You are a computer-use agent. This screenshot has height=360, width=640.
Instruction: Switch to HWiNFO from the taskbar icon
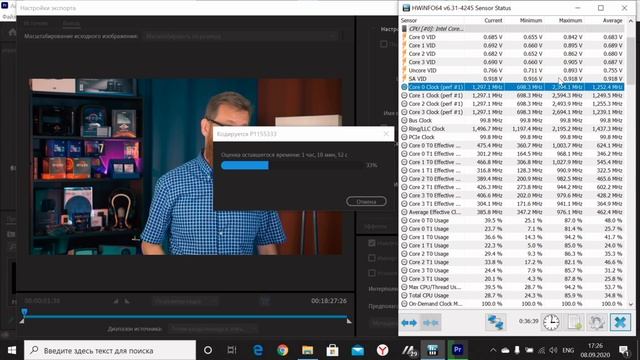(x=433, y=350)
